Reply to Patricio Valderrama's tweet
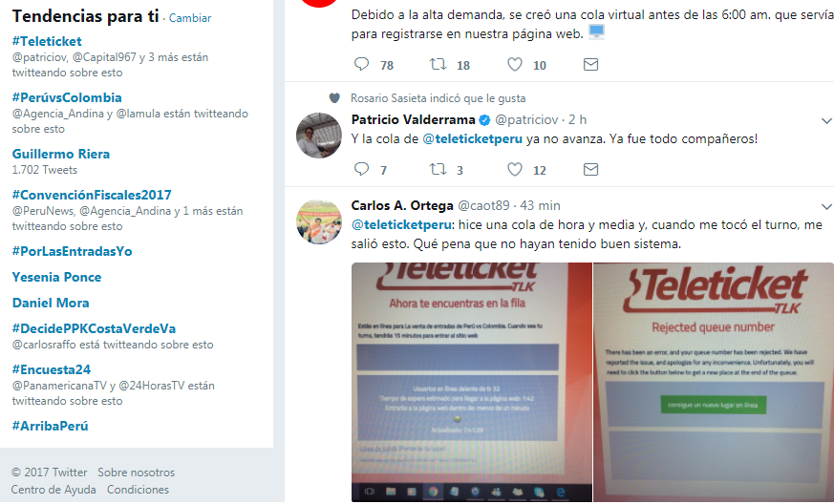The width and height of the screenshot is (834, 504). [362, 170]
